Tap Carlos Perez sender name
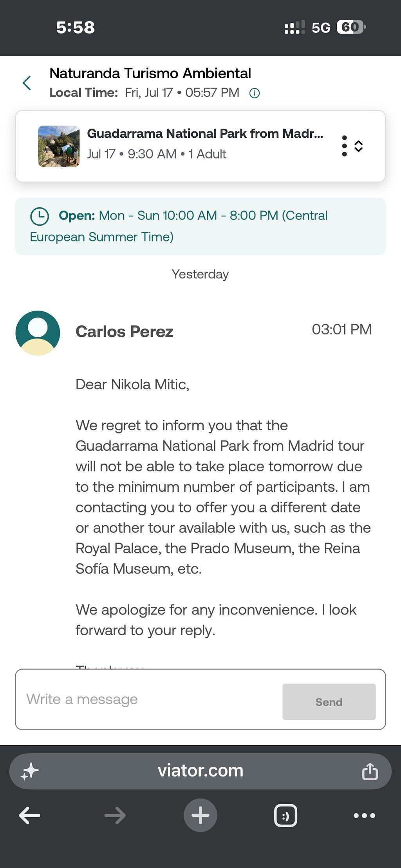401x868 pixels. [x=125, y=332]
